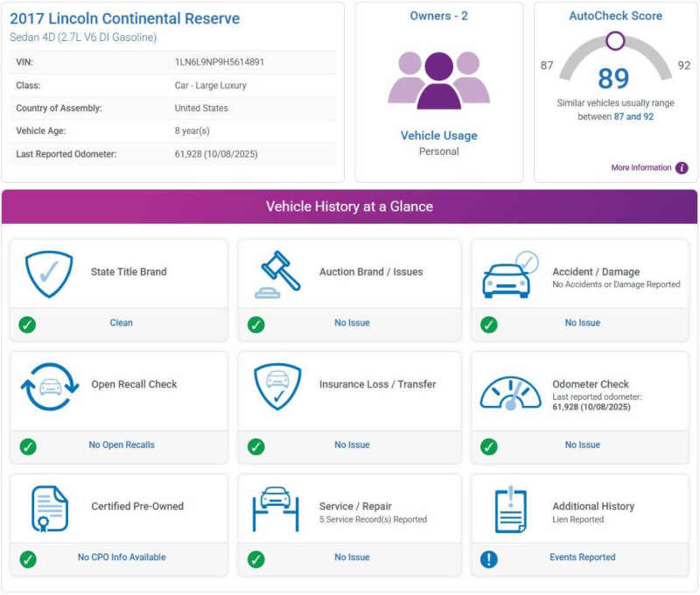Click the Accident / Damage car icon
The image size is (700, 595).
point(509,274)
